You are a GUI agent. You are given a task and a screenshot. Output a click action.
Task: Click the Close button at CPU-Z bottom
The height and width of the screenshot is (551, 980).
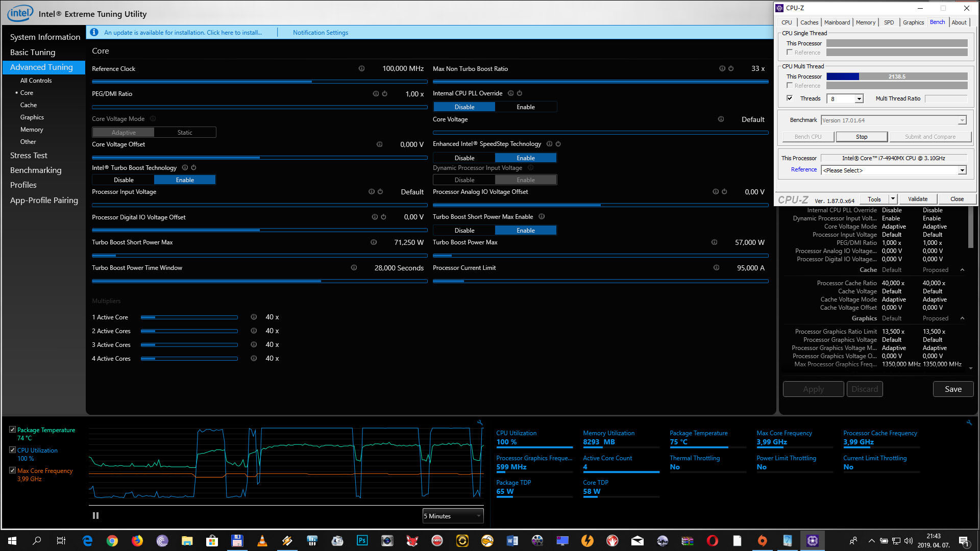click(957, 199)
